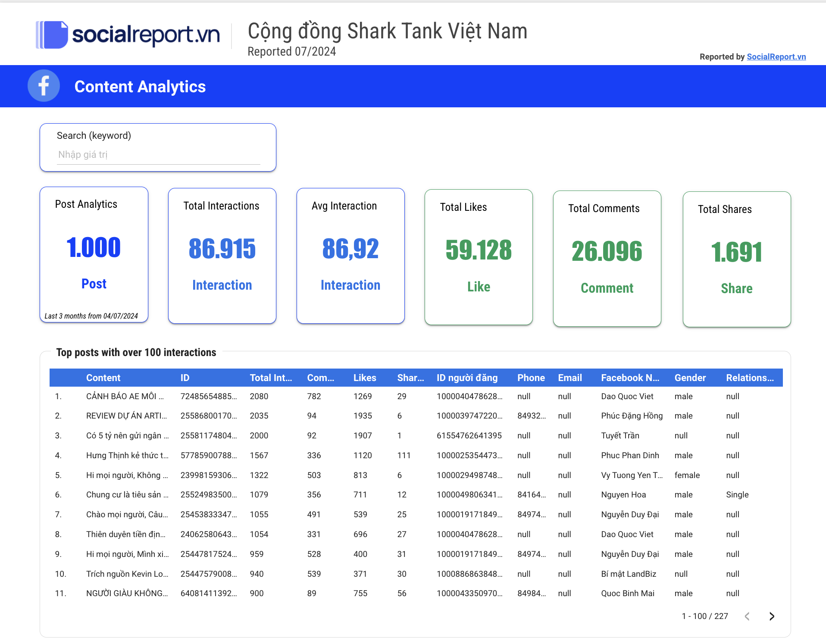Sort by Shar... column header

click(x=410, y=378)
